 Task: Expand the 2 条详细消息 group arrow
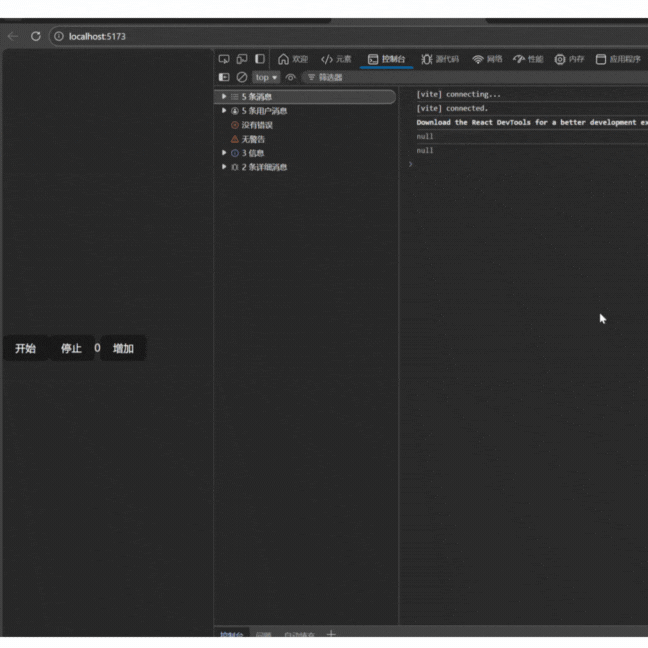tap(224, 167)
